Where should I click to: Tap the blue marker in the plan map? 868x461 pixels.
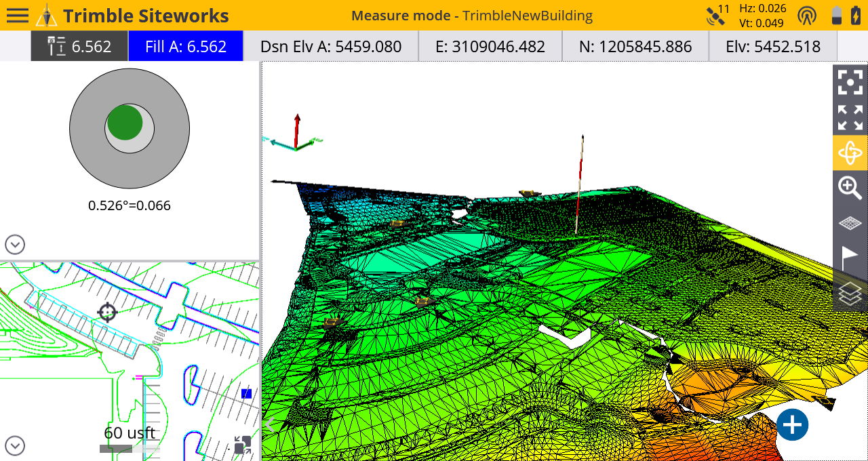(247, 393)
